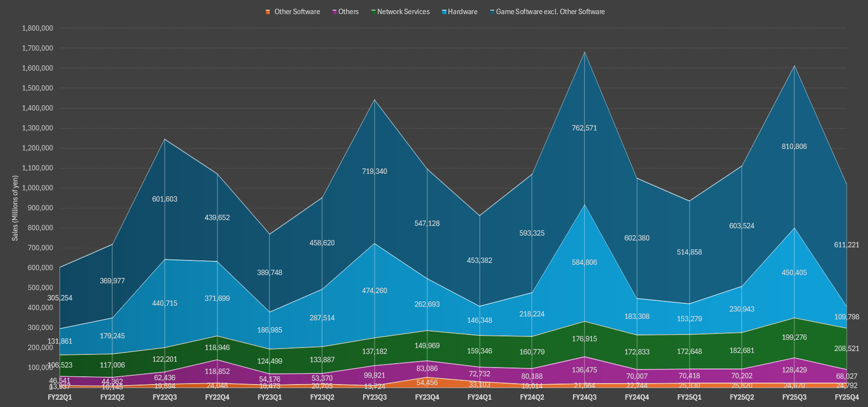
Task: Click the 1,000,000 value axis label
Action: coord(37,188)
